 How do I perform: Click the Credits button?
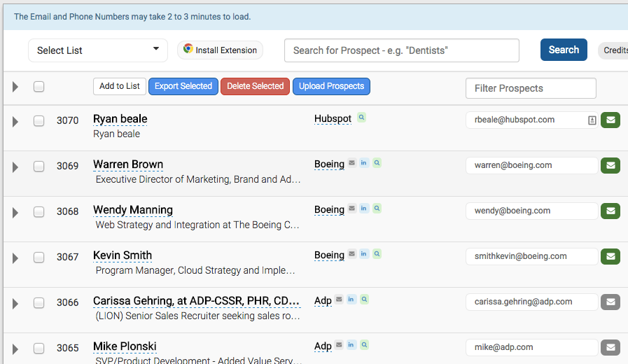pos(613,50)
